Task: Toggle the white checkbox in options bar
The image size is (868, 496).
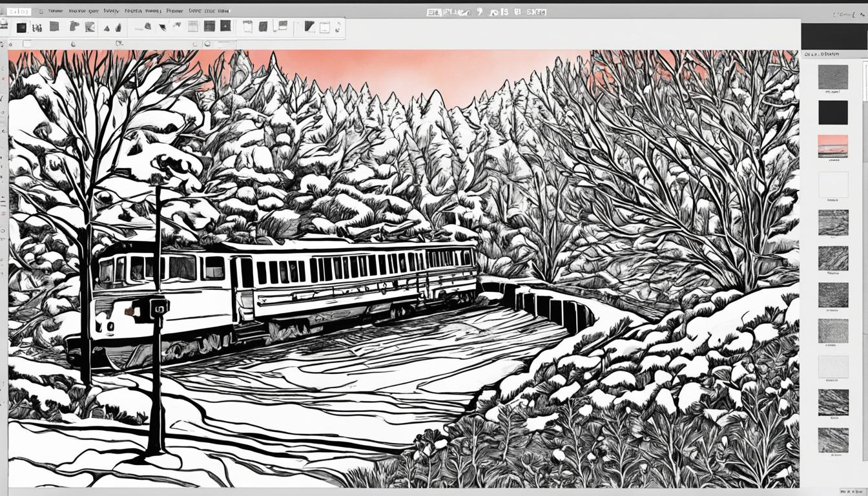Action: pyautogui.click(x=26, y=44)
